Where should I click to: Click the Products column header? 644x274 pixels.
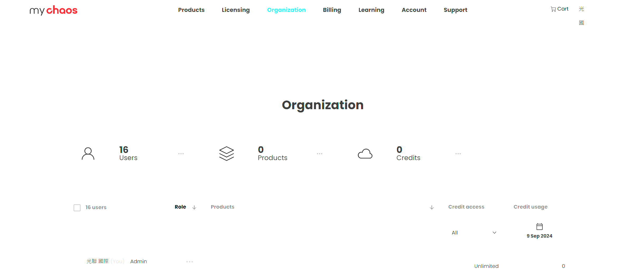click(222, 207)
